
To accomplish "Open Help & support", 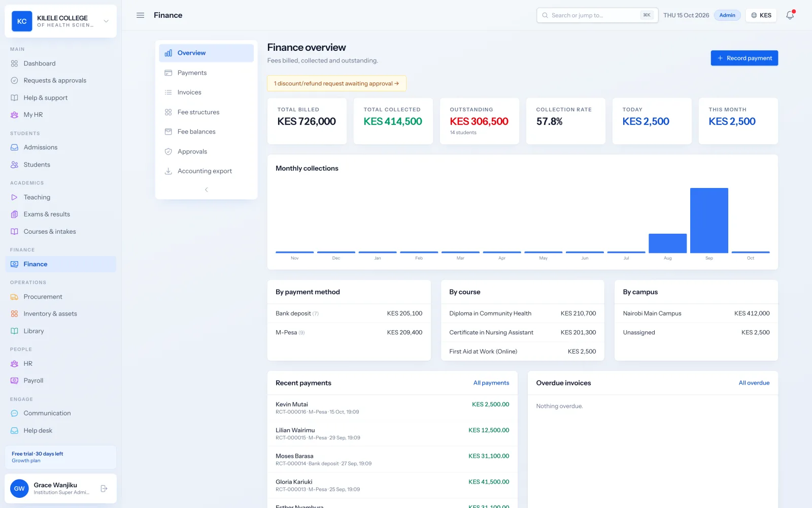I will pos(61,98).
